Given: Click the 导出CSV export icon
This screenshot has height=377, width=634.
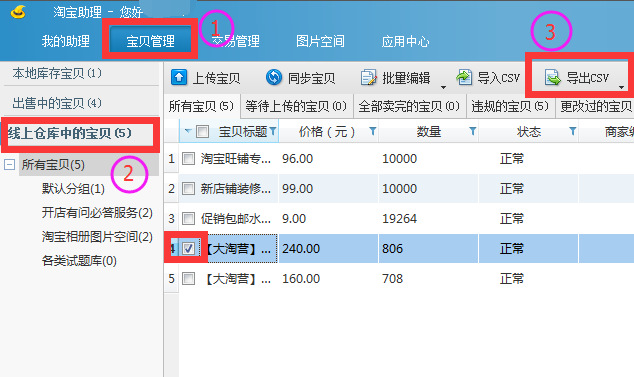Looking at the screenshot, I should point(552,77).
